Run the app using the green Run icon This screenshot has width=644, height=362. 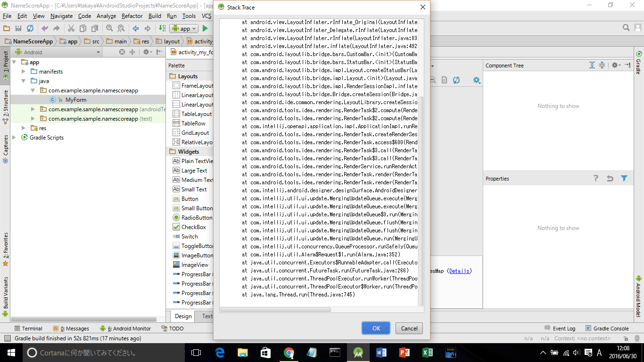[205, 28]
